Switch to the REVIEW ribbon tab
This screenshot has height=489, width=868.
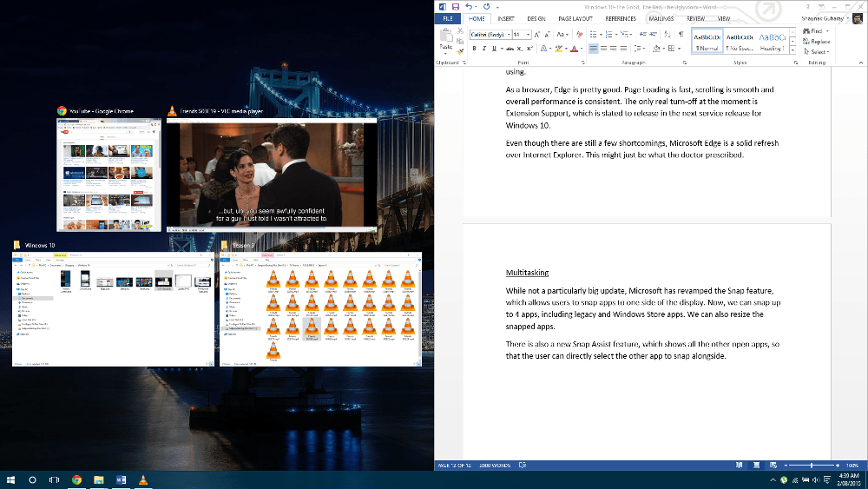click(x=696, y=19)
